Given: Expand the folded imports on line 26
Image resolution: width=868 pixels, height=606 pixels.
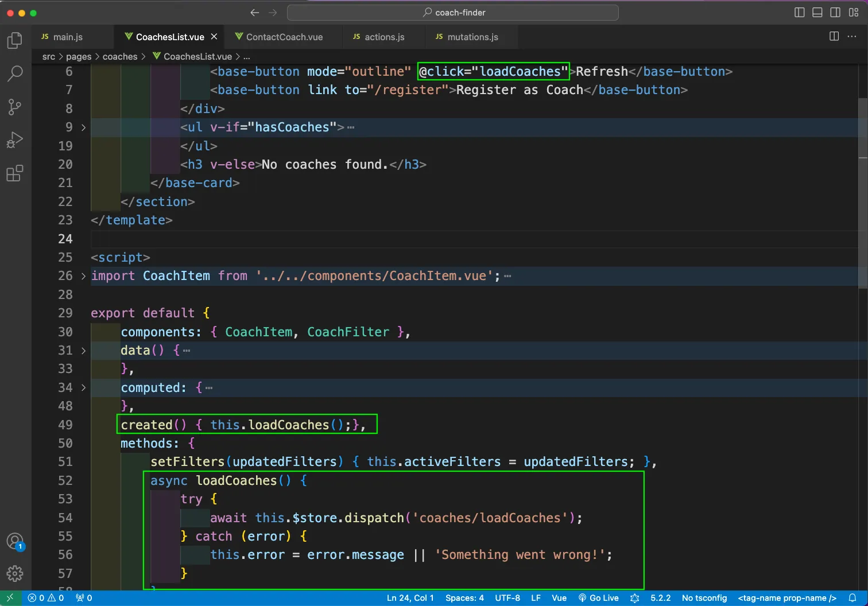Looking at the screenshot, I should 83,276.
